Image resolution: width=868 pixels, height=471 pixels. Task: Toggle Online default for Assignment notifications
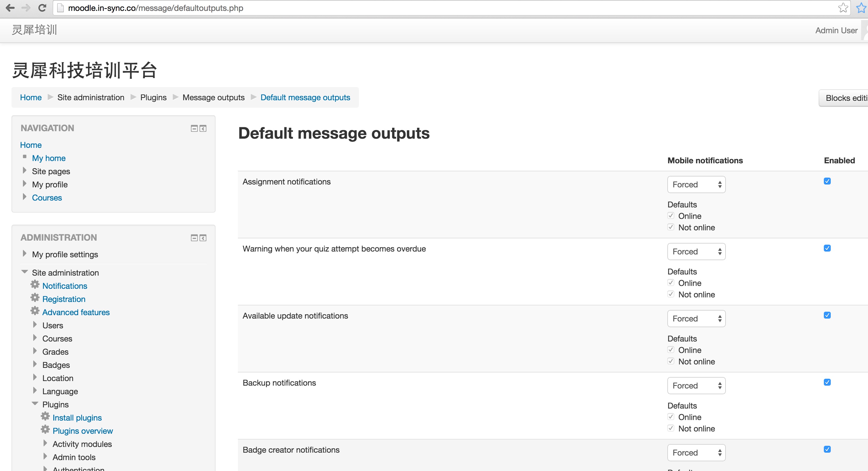tap(671, 215)
